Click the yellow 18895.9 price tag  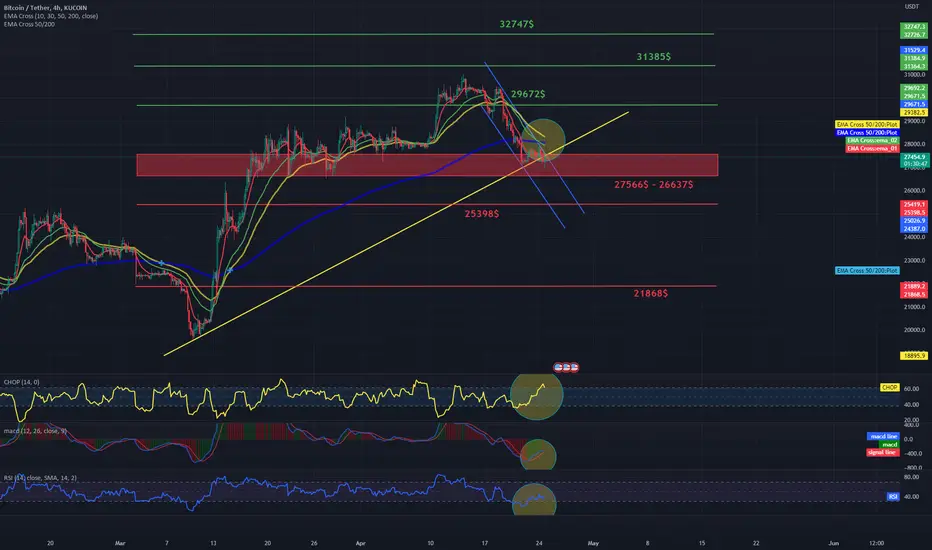pyautogui.click(x=914, y=356)
